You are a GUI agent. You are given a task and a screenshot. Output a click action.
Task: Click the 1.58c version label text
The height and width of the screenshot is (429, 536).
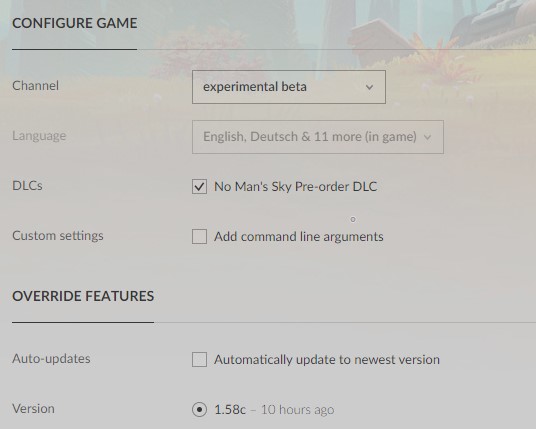pyautogui.click(x=230, y=410)
